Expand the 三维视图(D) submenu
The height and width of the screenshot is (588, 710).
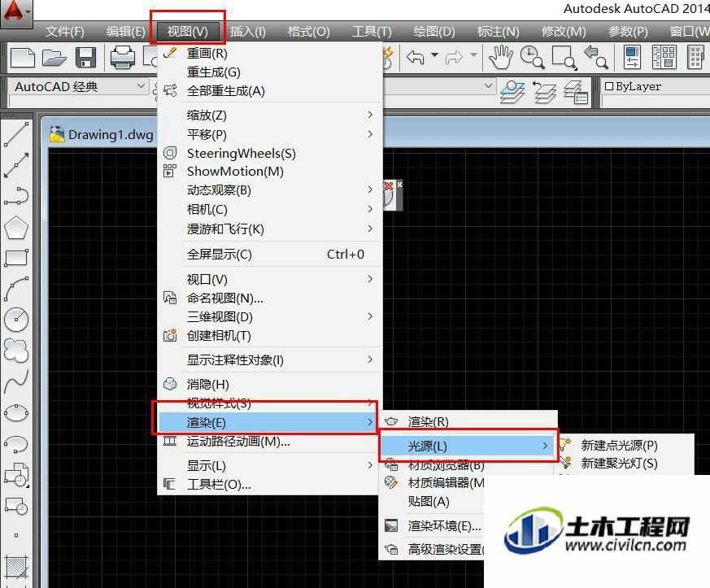[270, 317]
